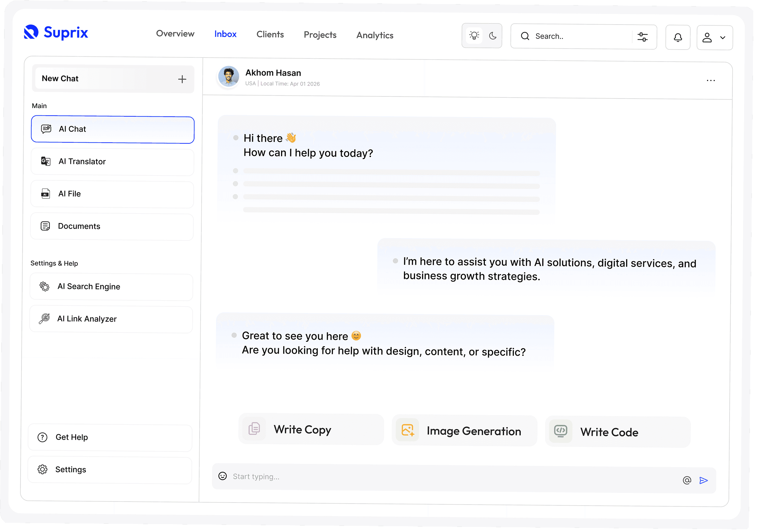Click the 'Settings & Help' section label
Image resolution: width=757 pixels, height=532 pixels.
[x=54, y=263]
